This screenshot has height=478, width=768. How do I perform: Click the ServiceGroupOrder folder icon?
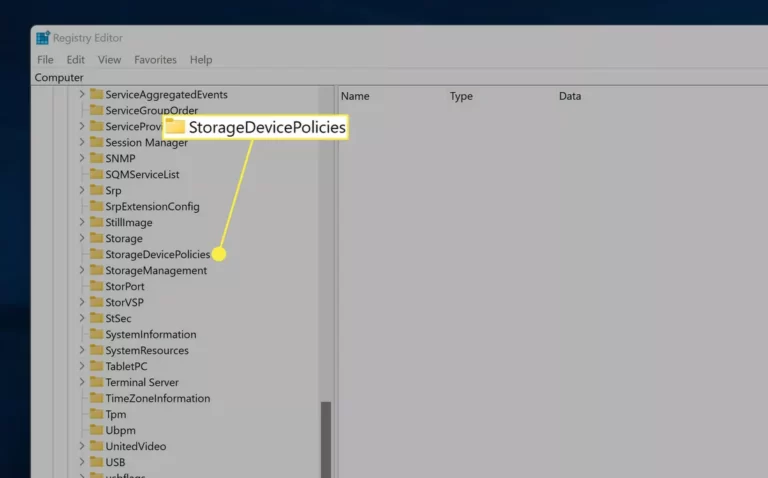(x=96, y=110)
